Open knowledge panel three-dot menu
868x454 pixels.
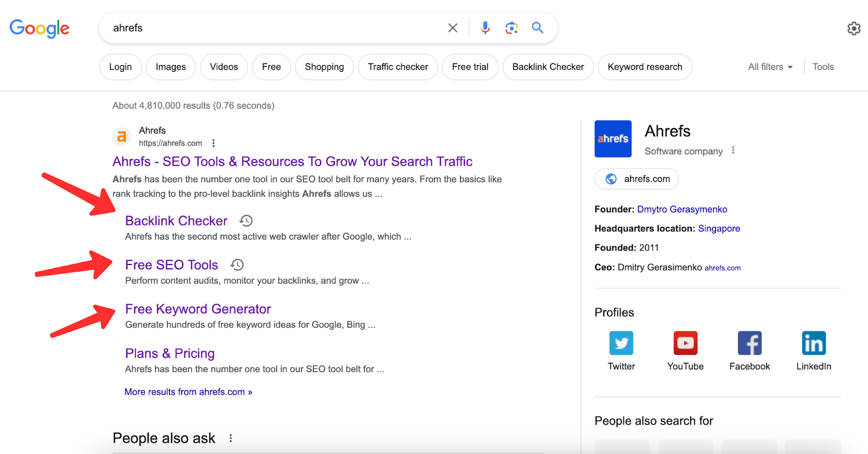pos(733,150)
